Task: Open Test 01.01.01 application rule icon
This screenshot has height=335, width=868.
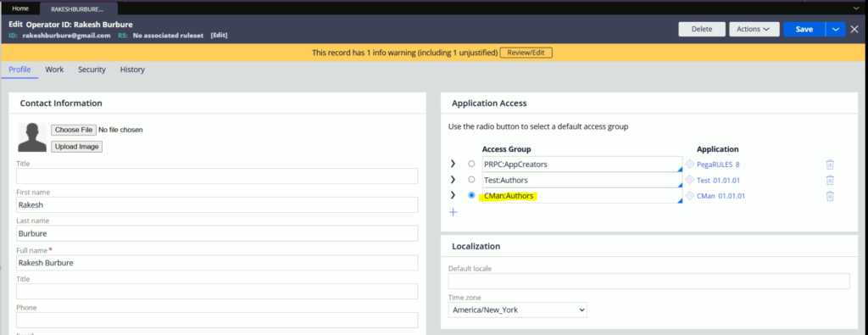Action: click(x=690, y=180)
